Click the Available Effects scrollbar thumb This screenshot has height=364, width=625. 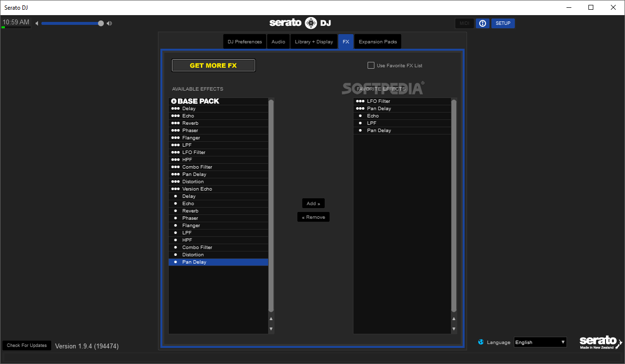(271, 205)
